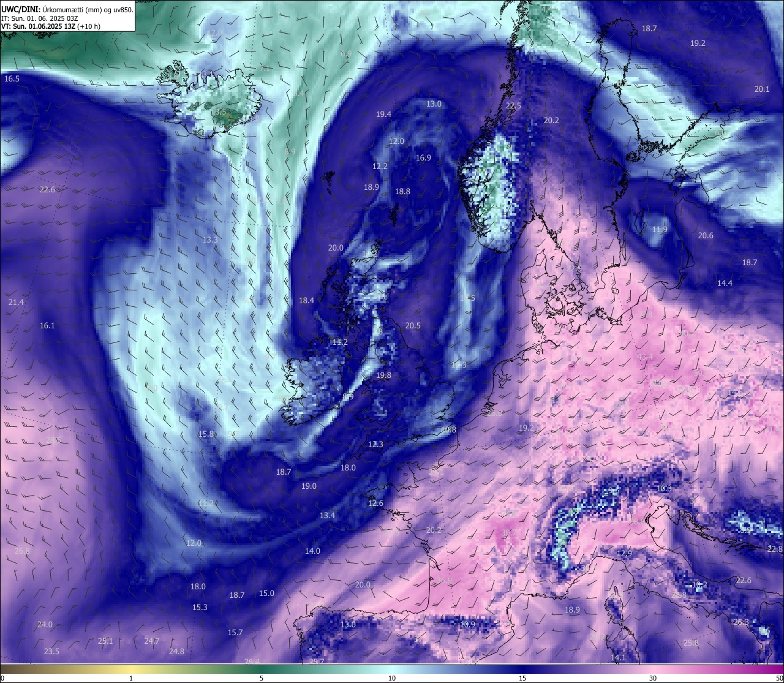Click the '0' tick on the color scale

(2, 678)
